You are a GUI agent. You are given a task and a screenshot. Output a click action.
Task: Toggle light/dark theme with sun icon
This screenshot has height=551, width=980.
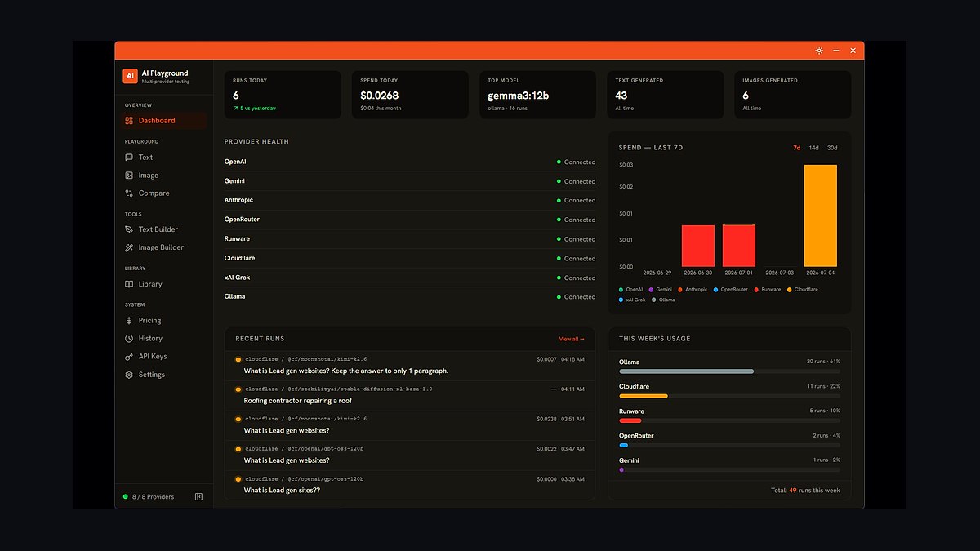[x=819, y=51]
